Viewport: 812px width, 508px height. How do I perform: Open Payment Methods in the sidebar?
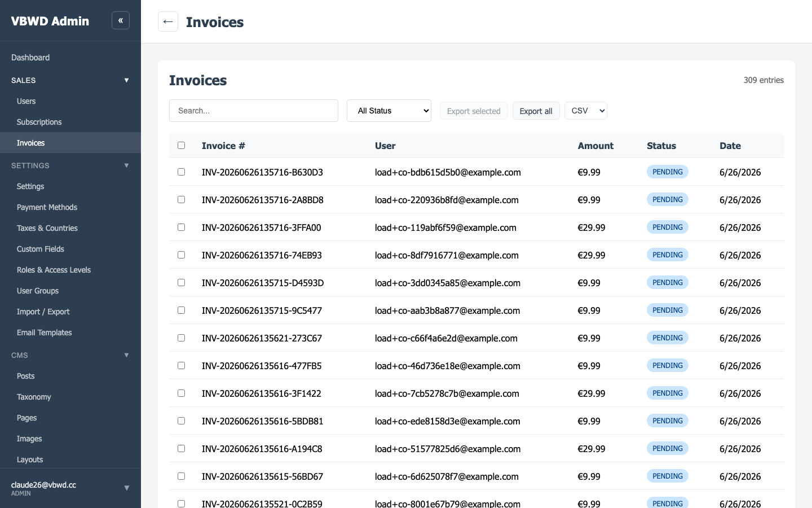(x=70, y=207)
